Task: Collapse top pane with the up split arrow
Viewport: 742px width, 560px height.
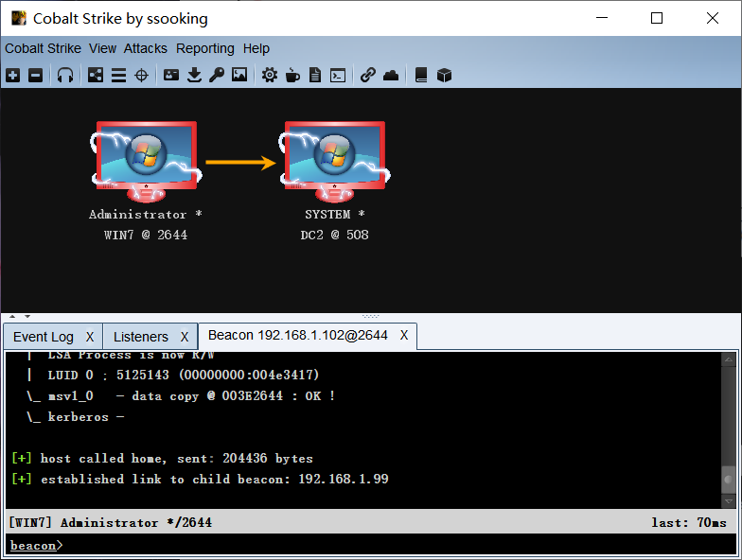Action: (x=13, y=316)
